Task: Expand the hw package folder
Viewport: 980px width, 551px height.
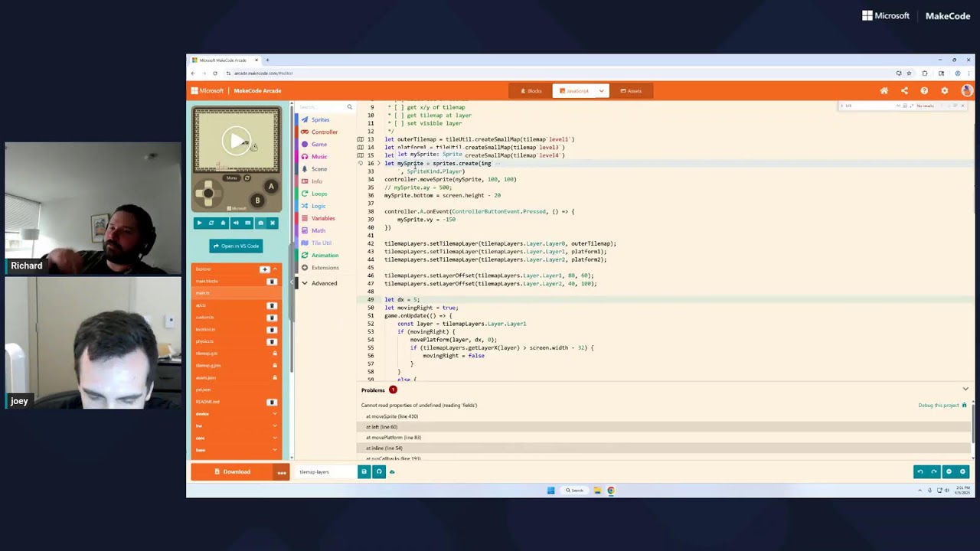Action: pyautogui.click(x=236, y=426)
